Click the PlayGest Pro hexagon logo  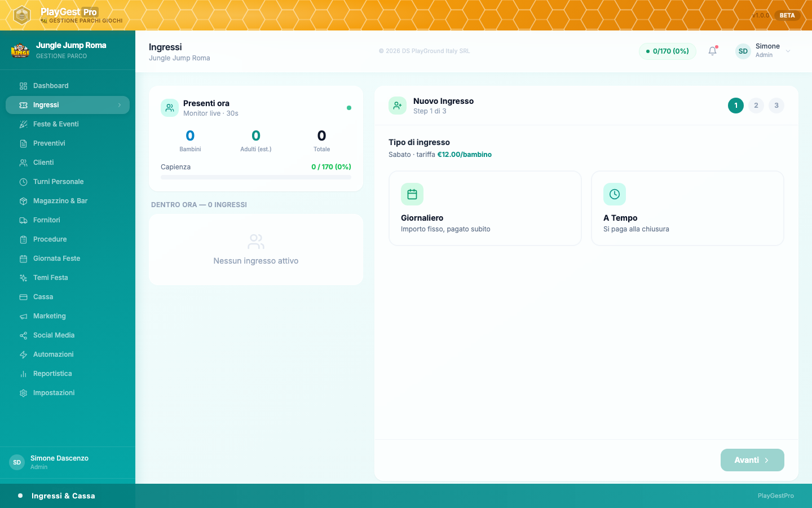pyautogui.click(x=21, y=15)
